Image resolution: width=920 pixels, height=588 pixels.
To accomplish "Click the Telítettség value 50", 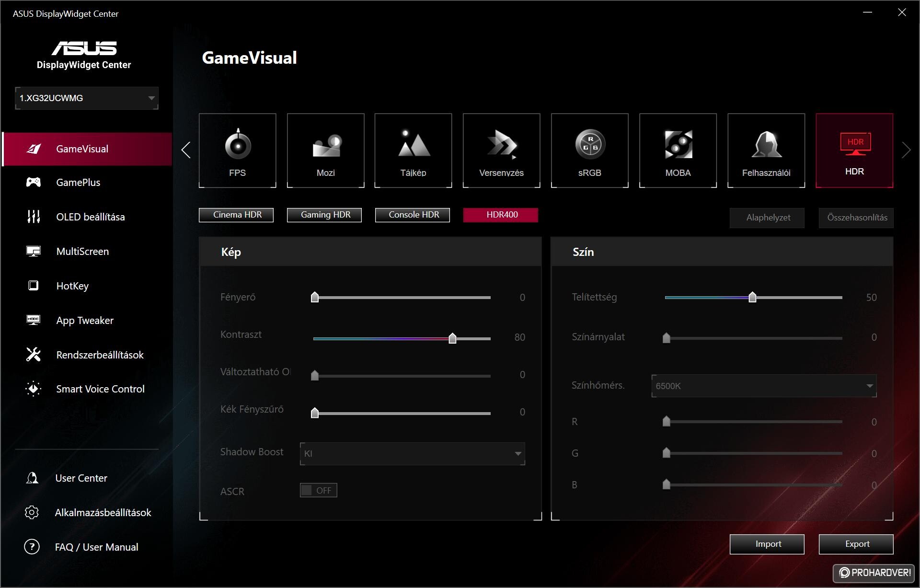I will (x=871, y=298).
